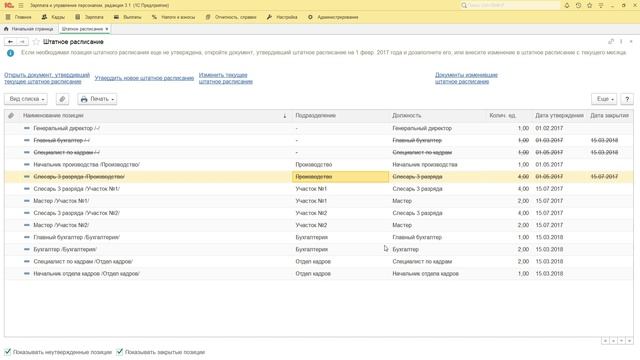Click highlighted Производство cell in selected row
Viewport: 640px width, 360px height.
pos(340,177)
